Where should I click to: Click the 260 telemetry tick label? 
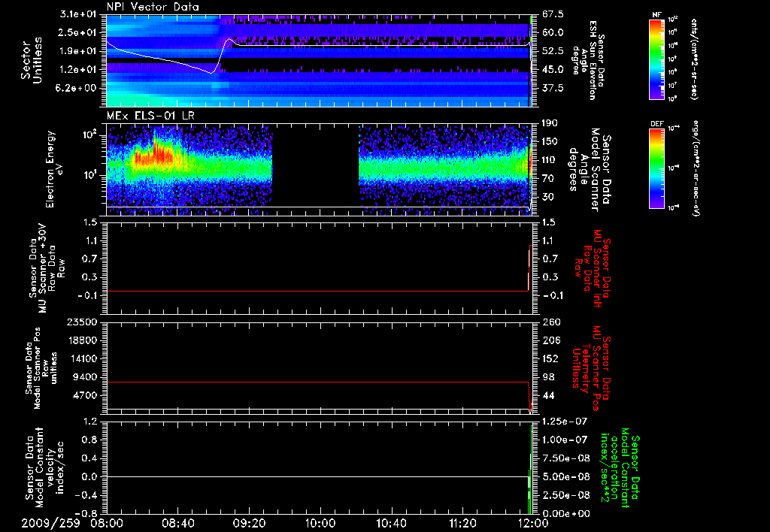(x=551, y=322)
